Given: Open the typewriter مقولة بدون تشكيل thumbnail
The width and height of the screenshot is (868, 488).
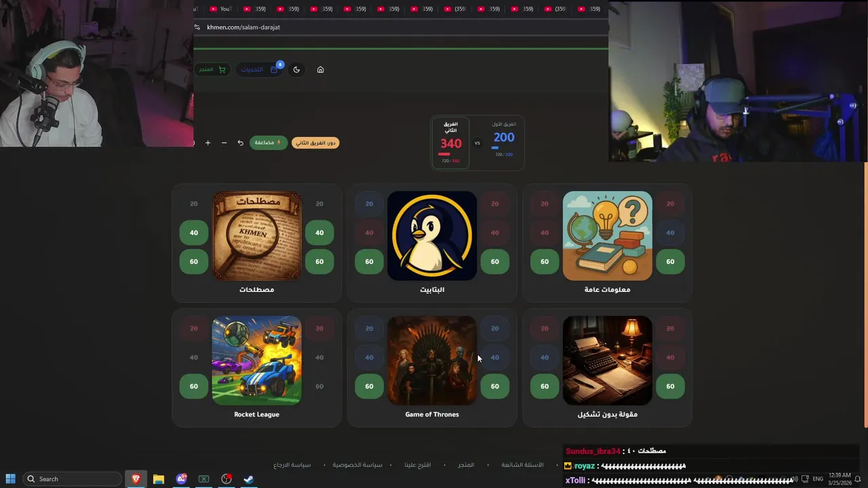Looking at the screenshot, I should 608,360.
